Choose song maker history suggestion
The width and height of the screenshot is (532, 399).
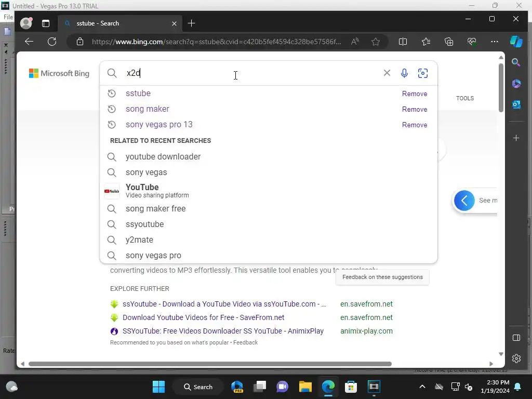147,109
